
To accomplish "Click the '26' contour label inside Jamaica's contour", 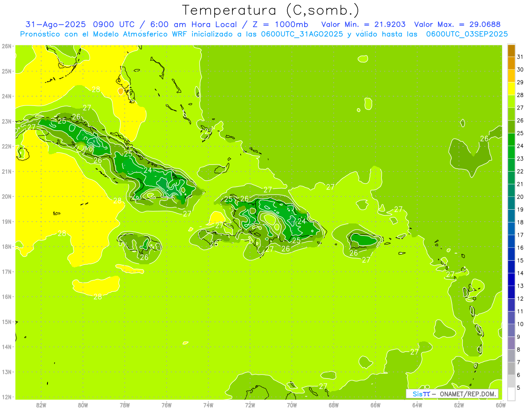I will tap(145, 257).
